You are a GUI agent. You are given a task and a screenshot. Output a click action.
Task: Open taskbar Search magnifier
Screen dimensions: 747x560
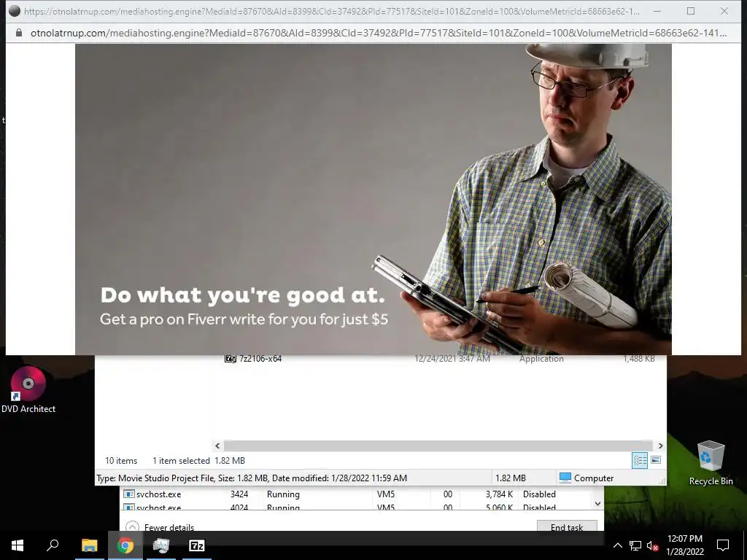[x=53, y=545]
